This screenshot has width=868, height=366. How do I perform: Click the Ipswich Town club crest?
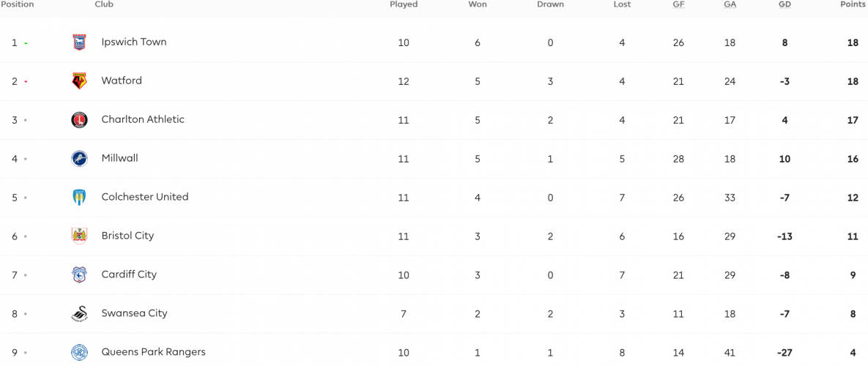point(79,42)
